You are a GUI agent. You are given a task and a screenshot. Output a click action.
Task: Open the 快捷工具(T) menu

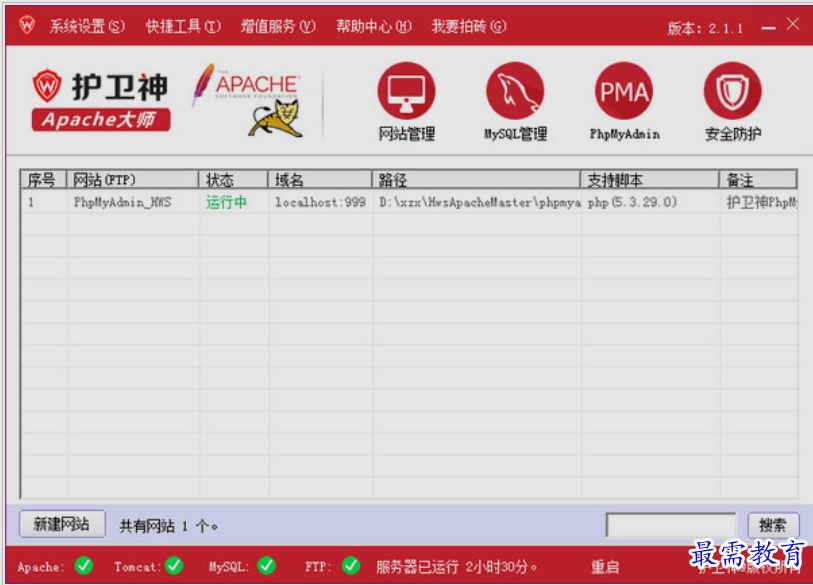point(183,26)
